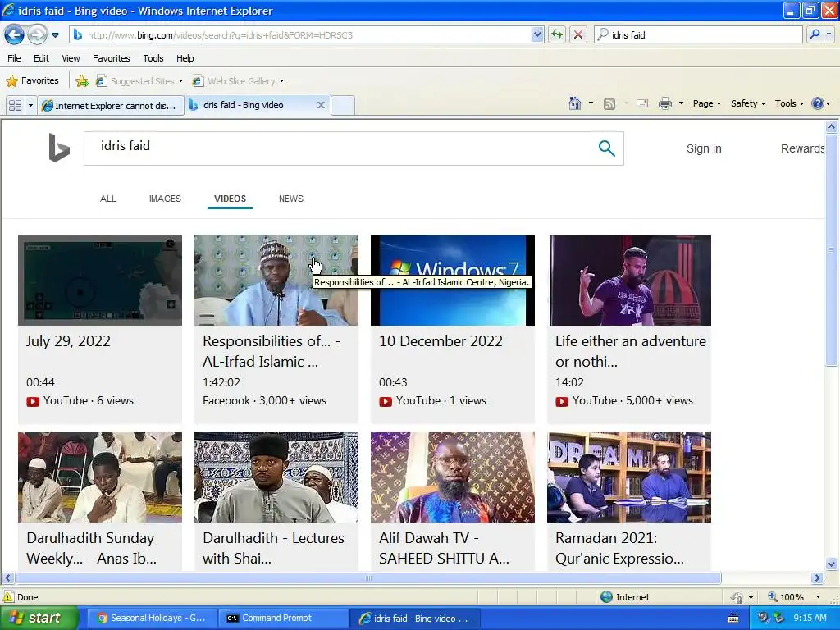This screenshot has height=630, width=840.
Task: Click the Rewards link
Action: [x=802, y=149]
